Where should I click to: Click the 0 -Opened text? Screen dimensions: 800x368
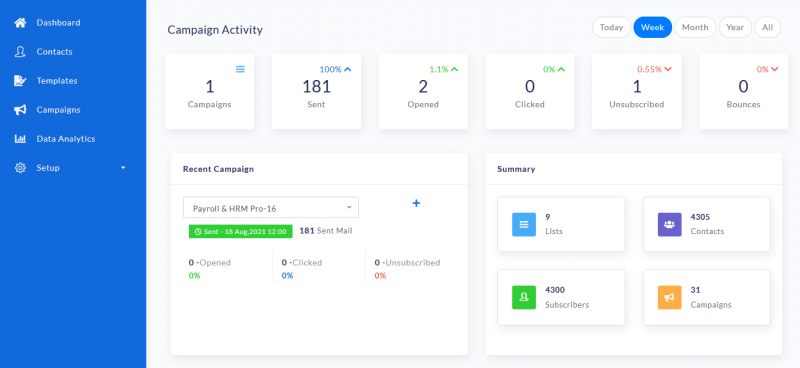click(210, 263)
